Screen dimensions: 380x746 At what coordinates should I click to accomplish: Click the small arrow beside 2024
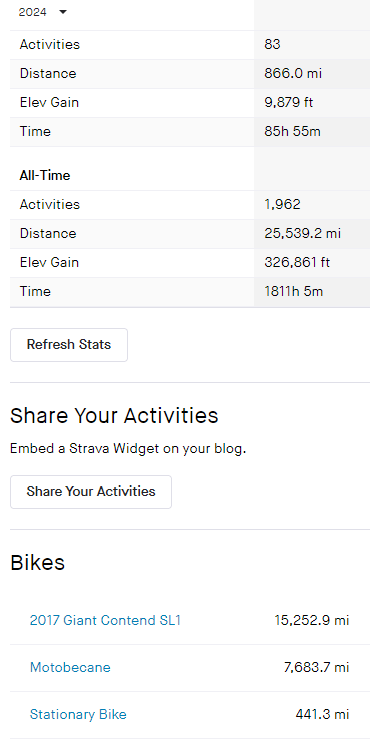pyautogui.click(x=63, y=12)
